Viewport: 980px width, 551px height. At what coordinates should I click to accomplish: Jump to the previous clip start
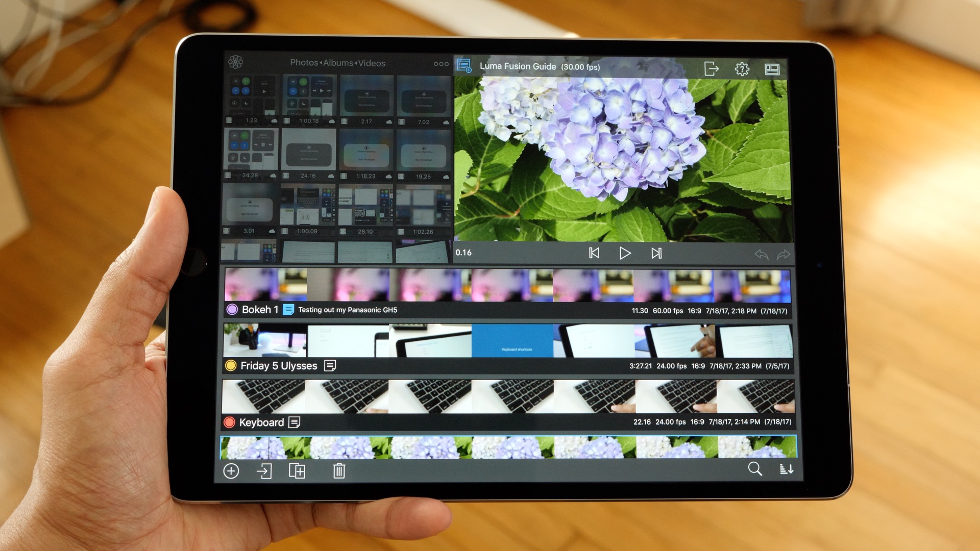click(x=594, y=253)
